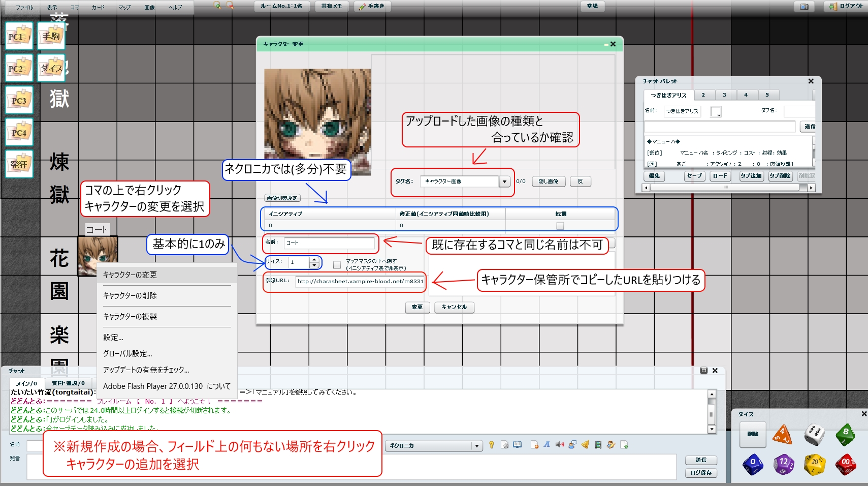
Task: Click the ログ保存 button
Action: [x=701, y=473]
